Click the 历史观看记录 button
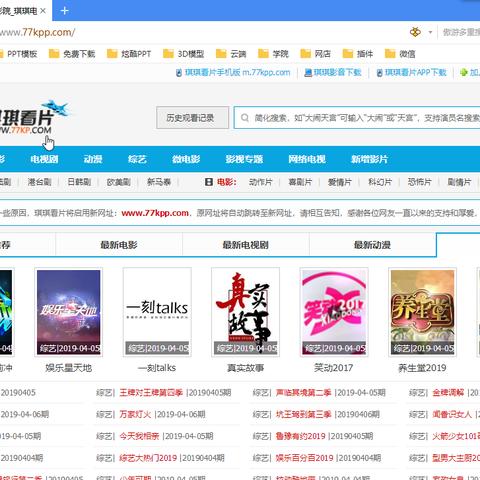 192,118
